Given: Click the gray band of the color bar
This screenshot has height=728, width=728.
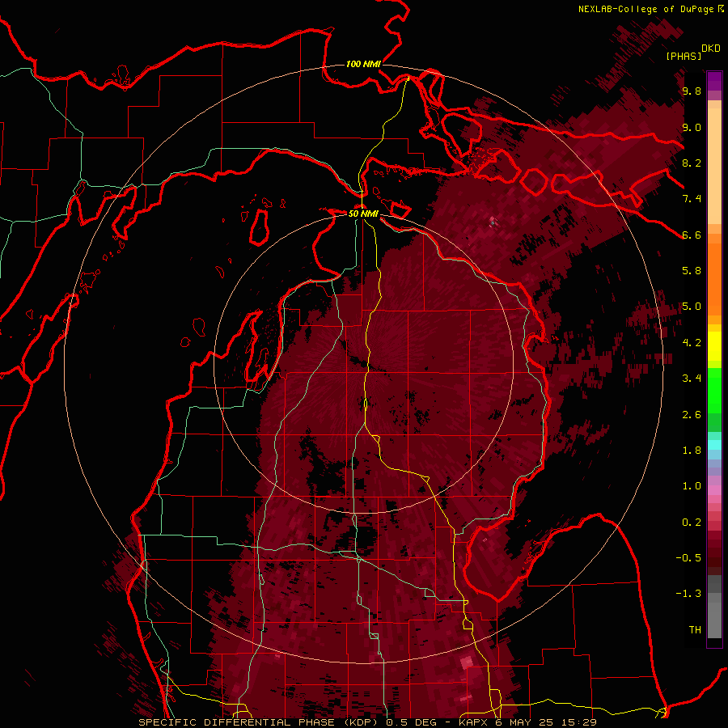Looking at the screenshot, I should (714, 607).
